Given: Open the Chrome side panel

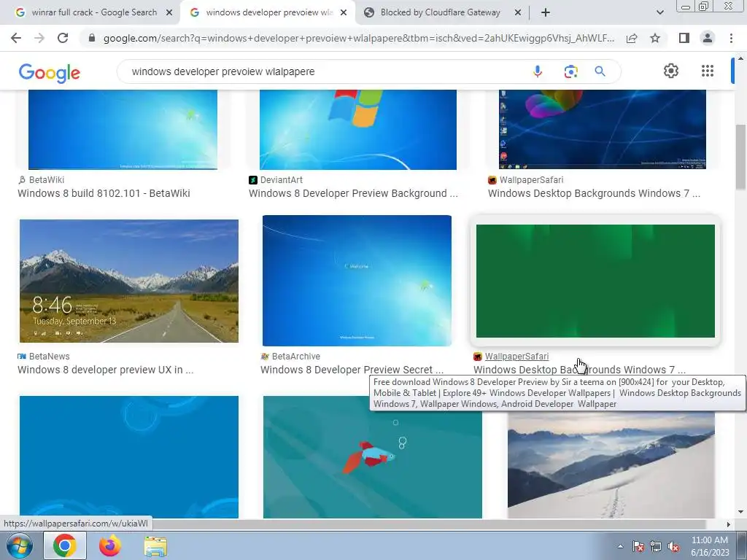Looking at the screenshot, I should click(684, 38).
